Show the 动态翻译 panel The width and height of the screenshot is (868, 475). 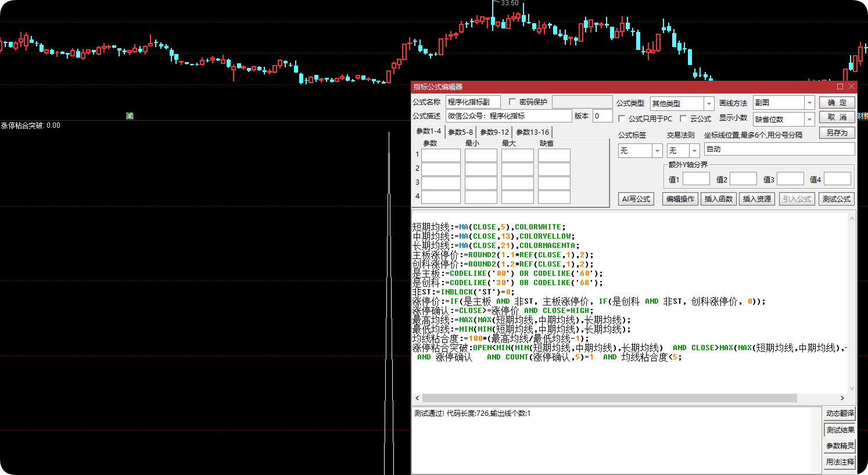(840, 413)
